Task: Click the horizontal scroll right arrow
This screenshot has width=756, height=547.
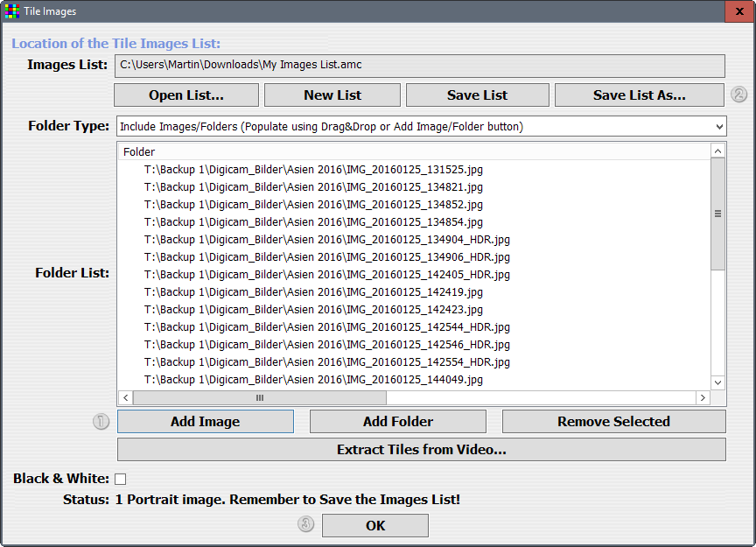Action: [703, 397]
